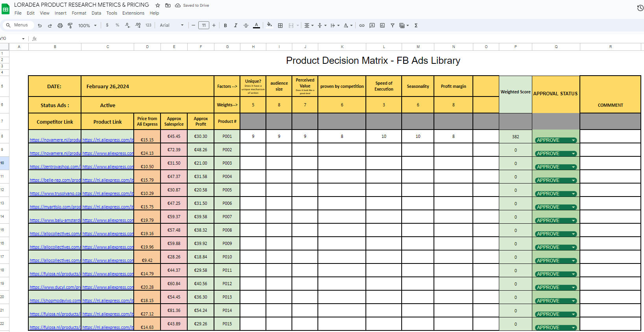Select column D header

point(148,47)
